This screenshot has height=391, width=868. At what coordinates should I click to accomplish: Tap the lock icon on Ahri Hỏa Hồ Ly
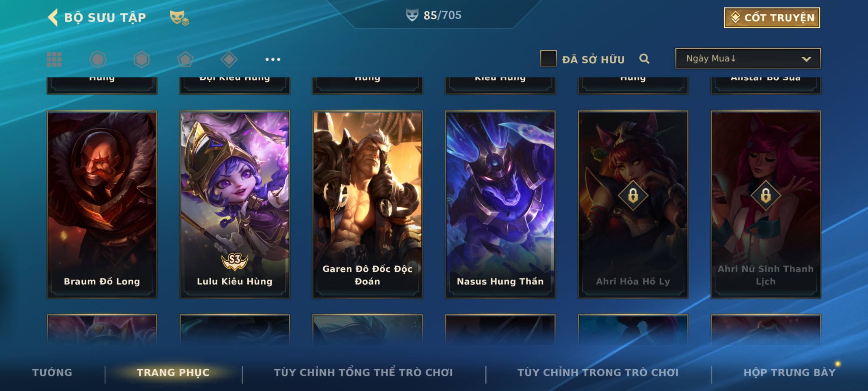(633, 195)
